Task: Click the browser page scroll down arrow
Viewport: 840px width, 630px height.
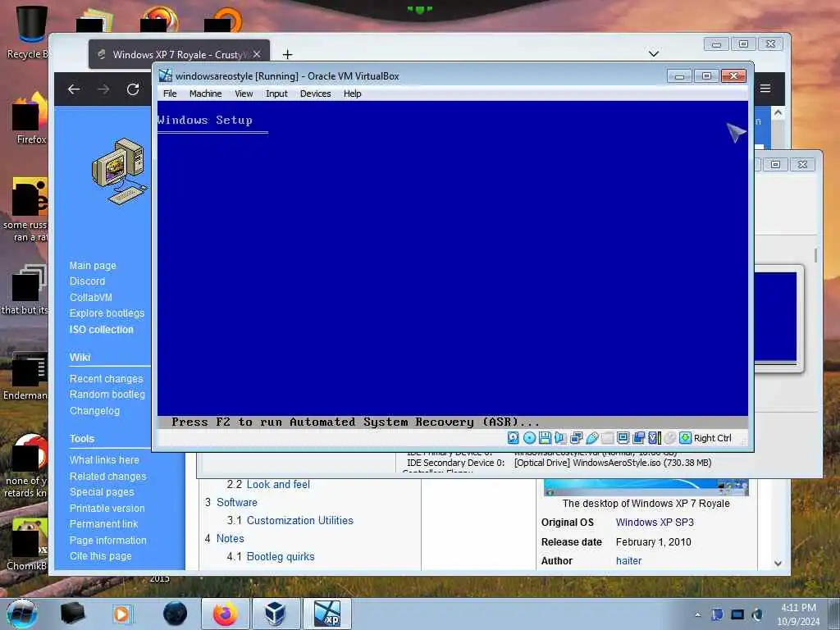Action: pos(778,563)
